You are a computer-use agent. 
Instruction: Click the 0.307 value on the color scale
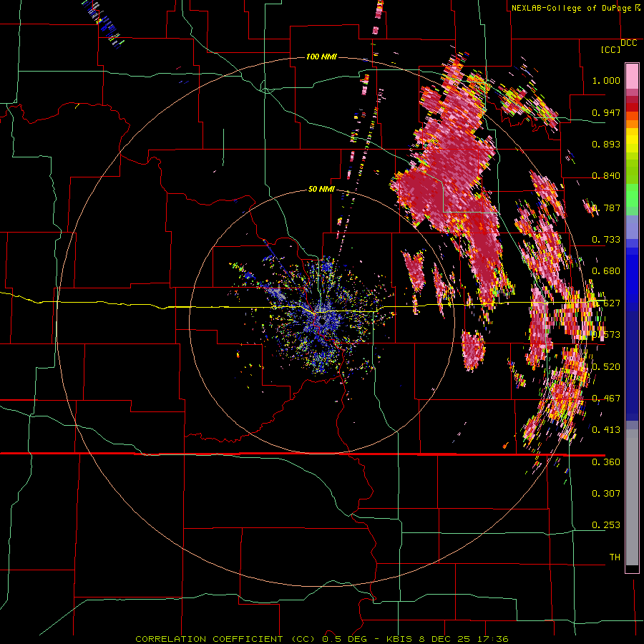pos(606,493)
